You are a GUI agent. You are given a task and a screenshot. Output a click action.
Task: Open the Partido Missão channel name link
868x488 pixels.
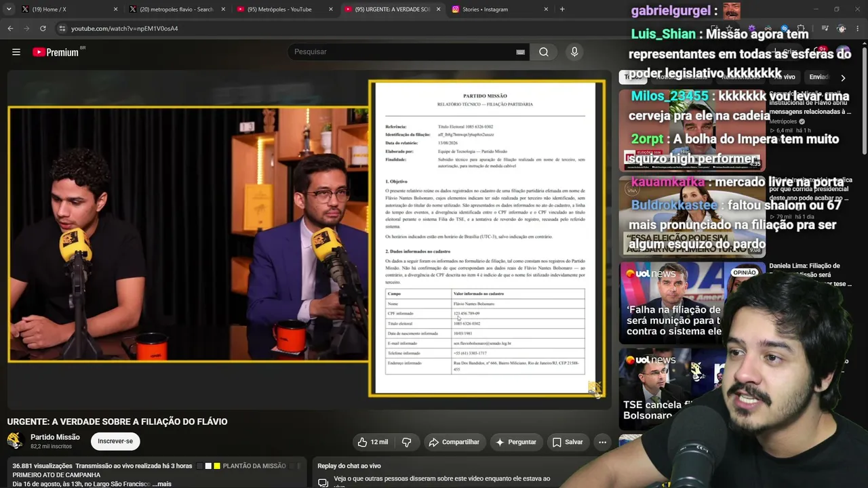tap(55, 437)
